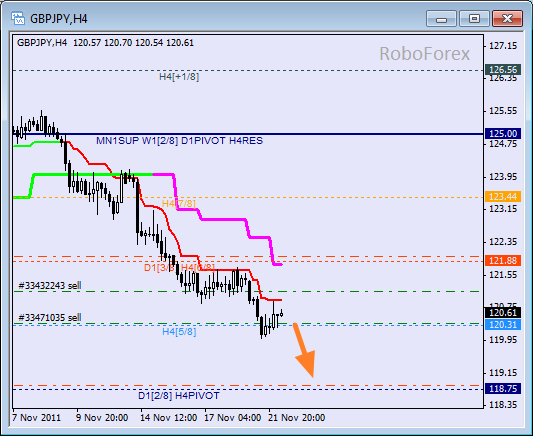Click the 21 Nov 20:00 time label
533x436 pixels.
296,417
